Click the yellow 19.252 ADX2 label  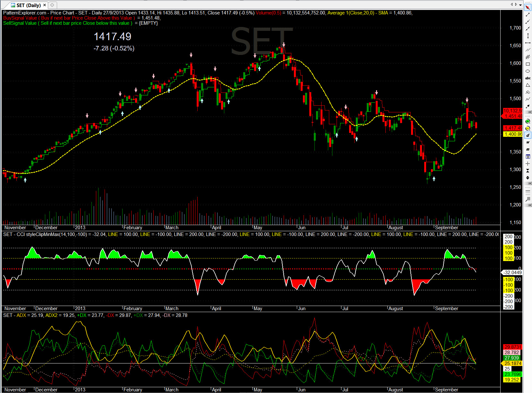tap(511, 380)
